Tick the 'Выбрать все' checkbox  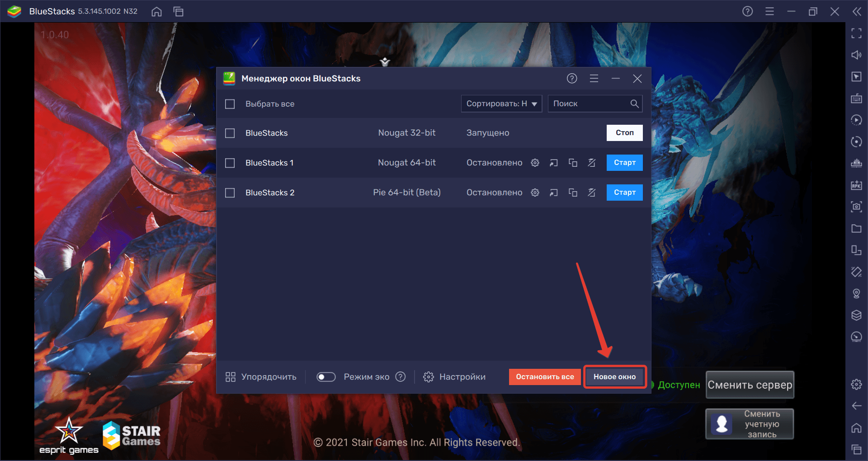coord(230,104)
